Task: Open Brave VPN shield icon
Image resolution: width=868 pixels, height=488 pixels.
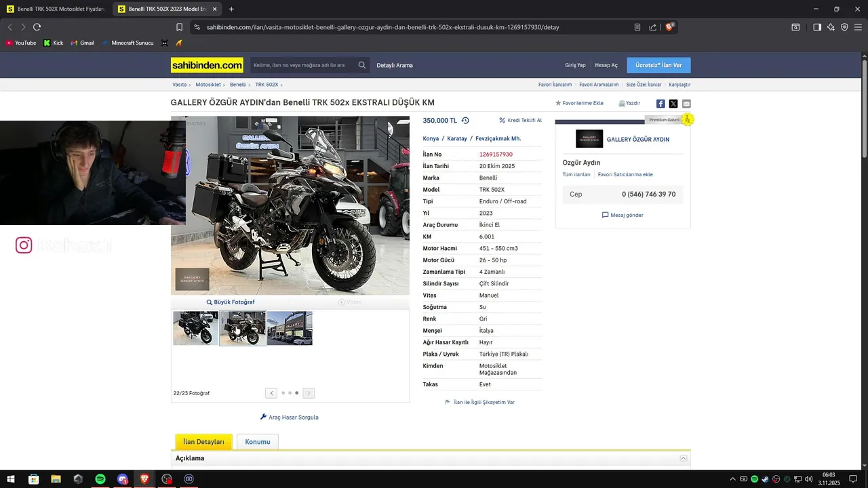Action: (844, 27)
